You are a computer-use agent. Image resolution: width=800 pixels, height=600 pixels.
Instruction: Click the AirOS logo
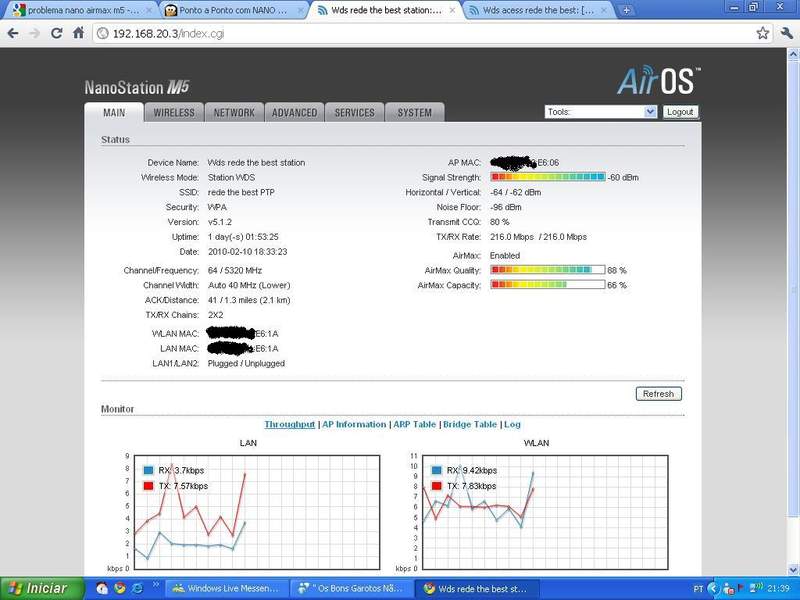point(658,81)
